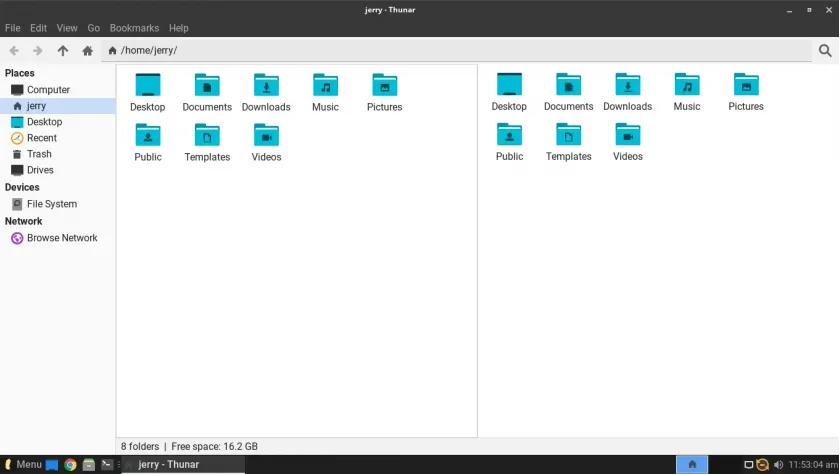The width and height of the screenshot is (840, 474).
Task: Go back with the left arrow button
Action: coord(14,50)
